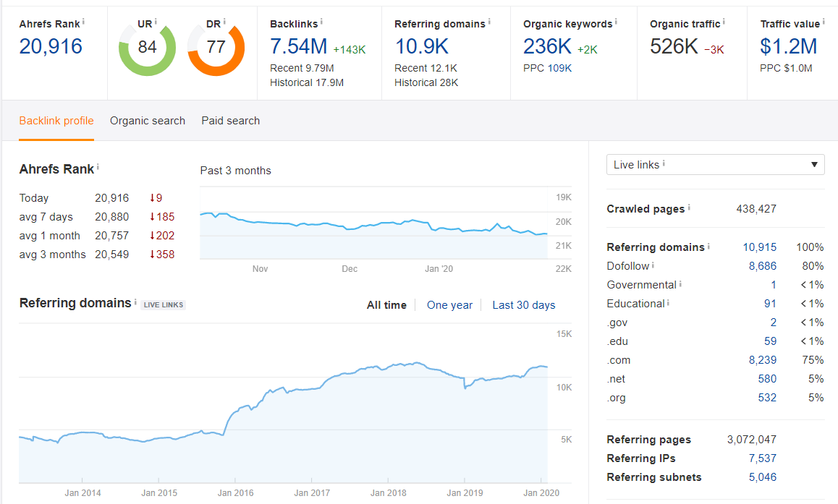Select All time chart range

[x=386, y=305]
